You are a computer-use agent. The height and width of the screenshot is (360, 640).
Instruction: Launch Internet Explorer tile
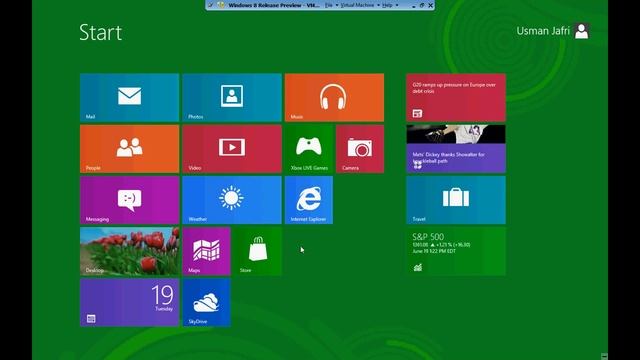[309, 200]
